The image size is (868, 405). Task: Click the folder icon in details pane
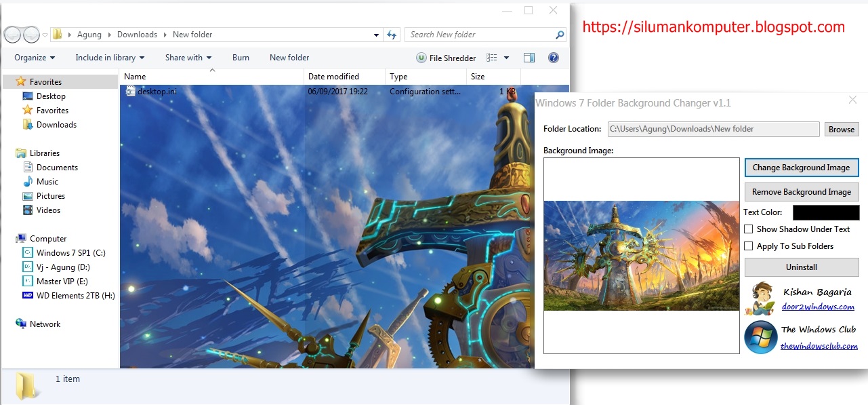(26, 386)
